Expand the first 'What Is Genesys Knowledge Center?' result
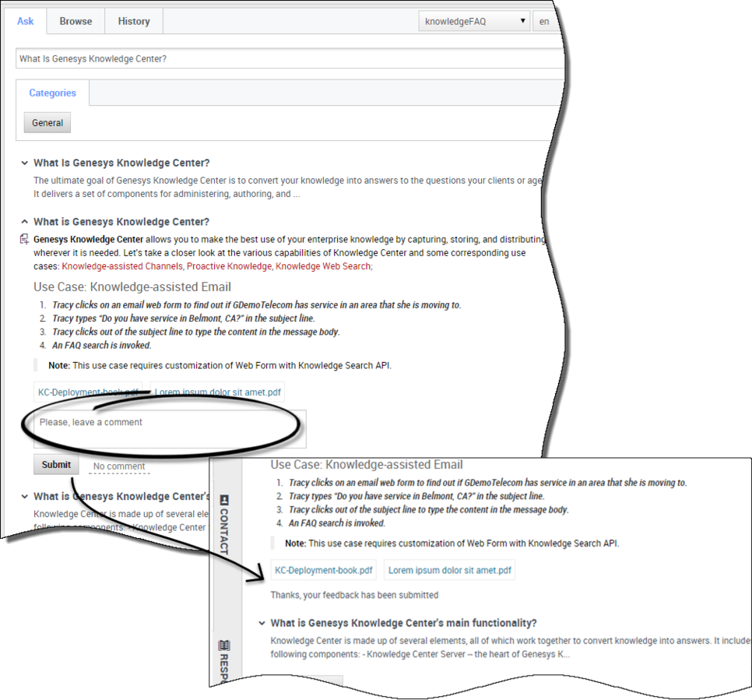752x700 pixels. [x=24, y=163]
